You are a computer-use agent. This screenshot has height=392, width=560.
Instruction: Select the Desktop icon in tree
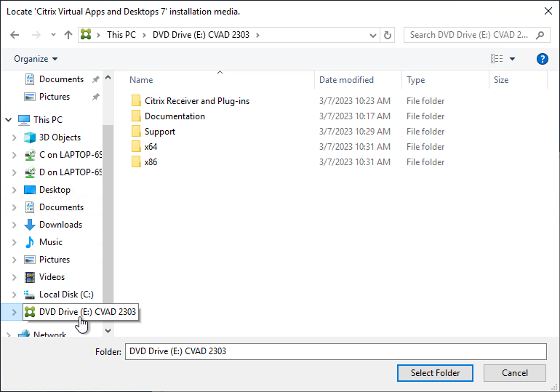point(30,190)
